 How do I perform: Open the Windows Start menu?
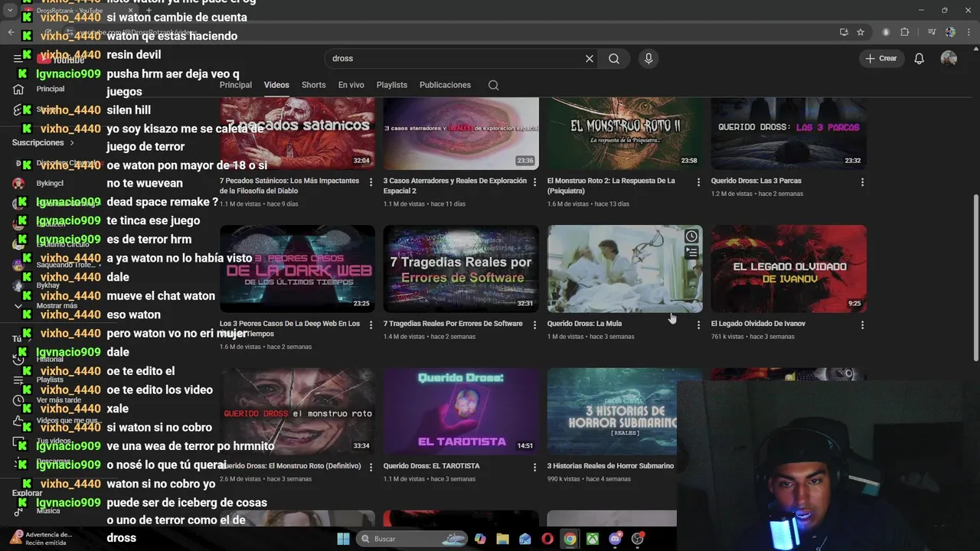343,539
